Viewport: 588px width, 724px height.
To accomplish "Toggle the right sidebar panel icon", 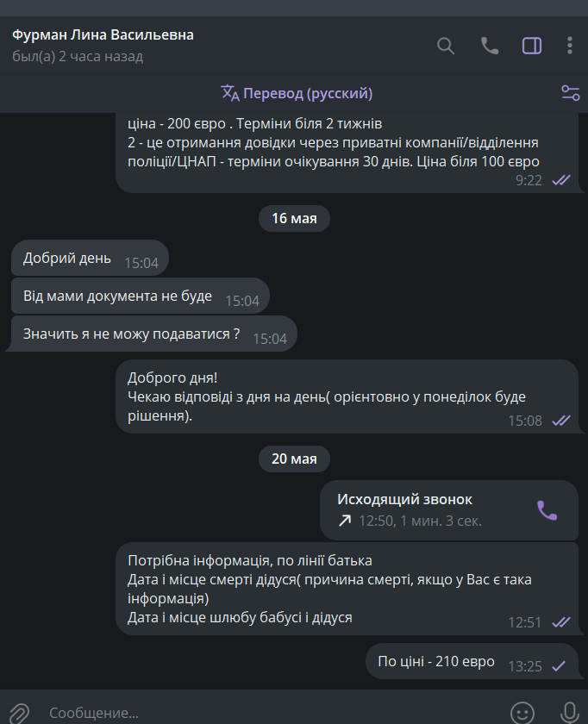I will pyautogui.click(x=532, y=46).
